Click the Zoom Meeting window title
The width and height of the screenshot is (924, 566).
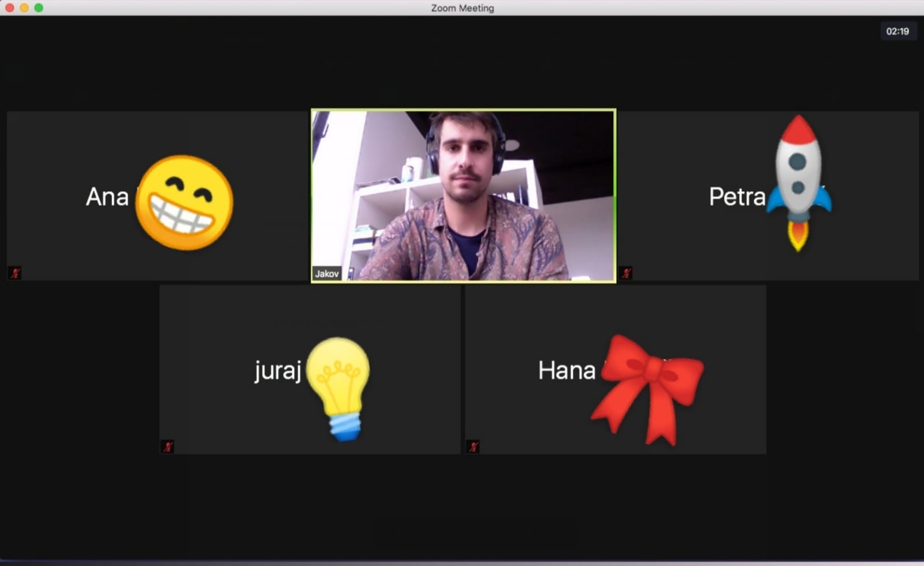462,8
